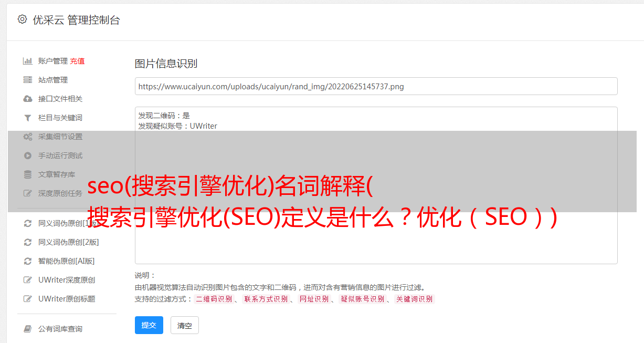Image resolution: width=644 pixels, height=343 pixels.
Task: Click the 发现疑似账号：UWriter result line
Action: click(178, 126)
